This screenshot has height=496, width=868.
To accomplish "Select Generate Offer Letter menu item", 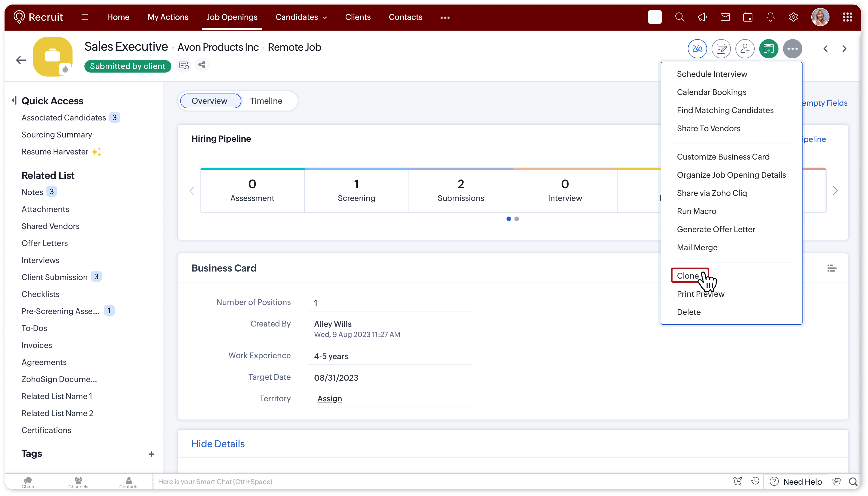I will [x=716, y=229].
